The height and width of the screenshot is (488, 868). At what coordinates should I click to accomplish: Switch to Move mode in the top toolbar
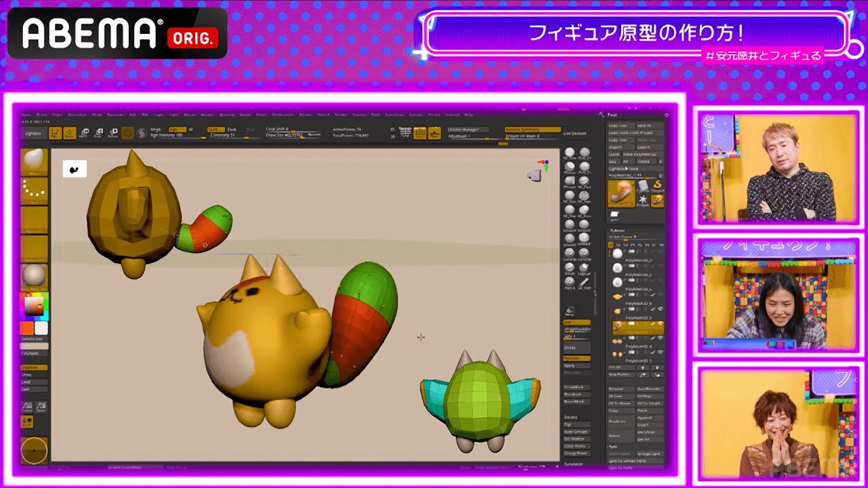coord(84,133)
